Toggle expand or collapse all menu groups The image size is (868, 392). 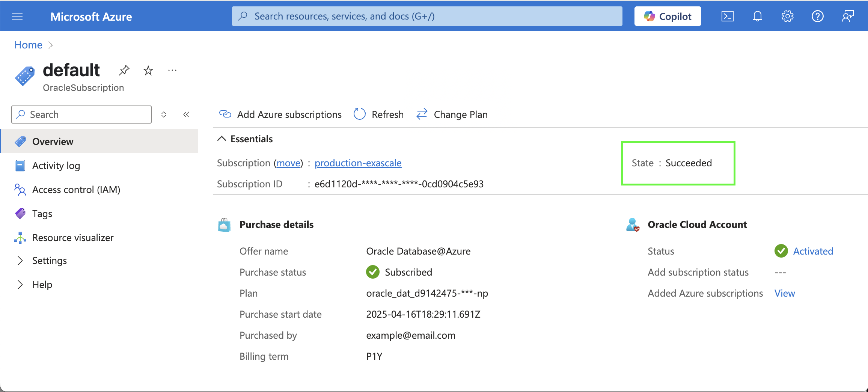(x=164, y=115)
